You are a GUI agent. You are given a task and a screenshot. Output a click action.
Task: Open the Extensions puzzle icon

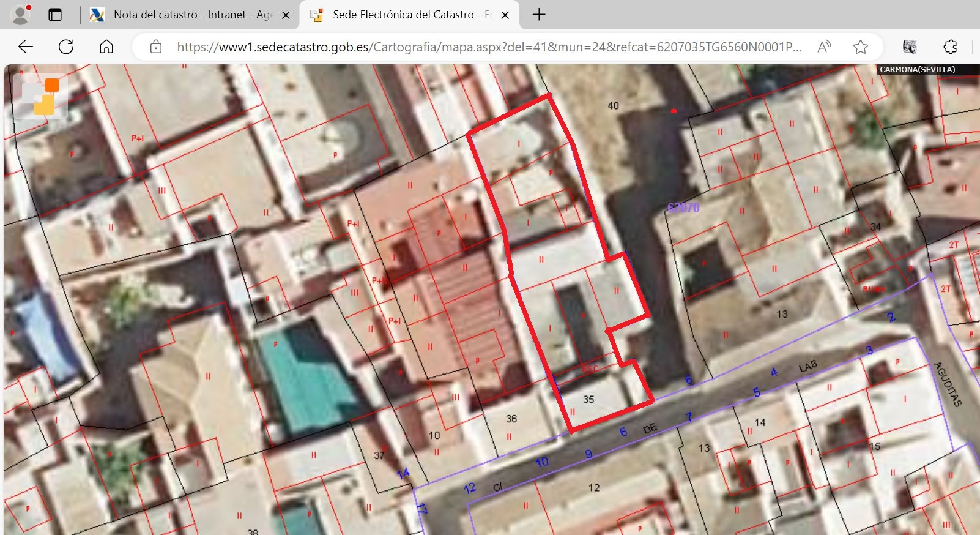pyautogui.click(x=950, y=47)
